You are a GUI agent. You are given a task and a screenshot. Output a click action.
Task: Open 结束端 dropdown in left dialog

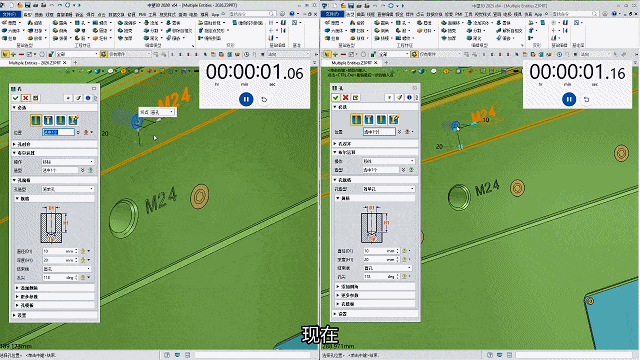point(67,269)
